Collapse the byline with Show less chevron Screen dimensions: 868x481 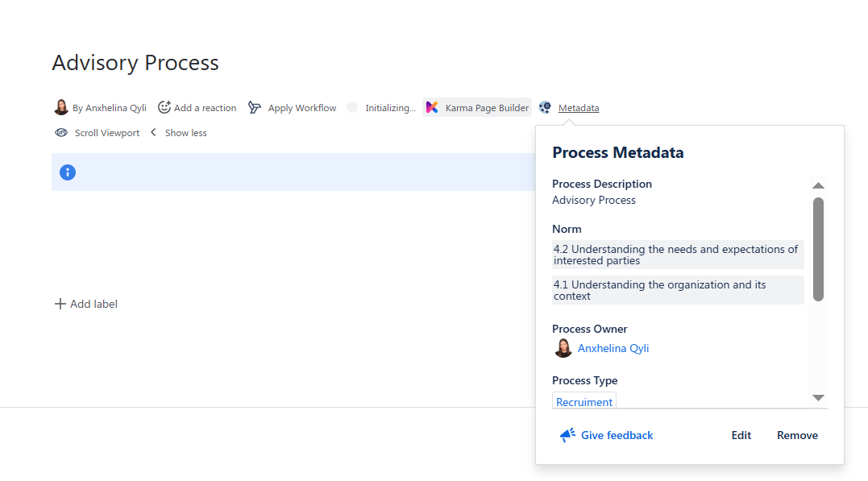pos(154,133)
